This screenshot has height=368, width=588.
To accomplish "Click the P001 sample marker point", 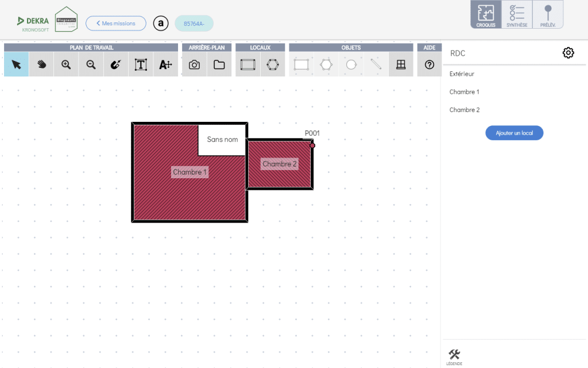I will coord(312,145).
